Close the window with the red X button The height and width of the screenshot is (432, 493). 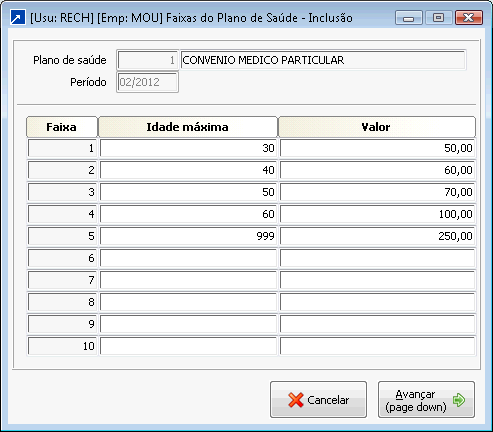coord(468,18)
